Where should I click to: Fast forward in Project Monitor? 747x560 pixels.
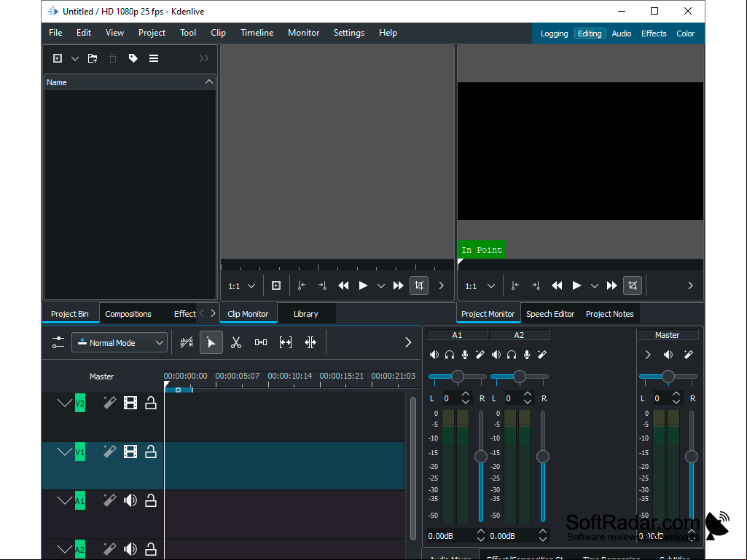point(611,285)
